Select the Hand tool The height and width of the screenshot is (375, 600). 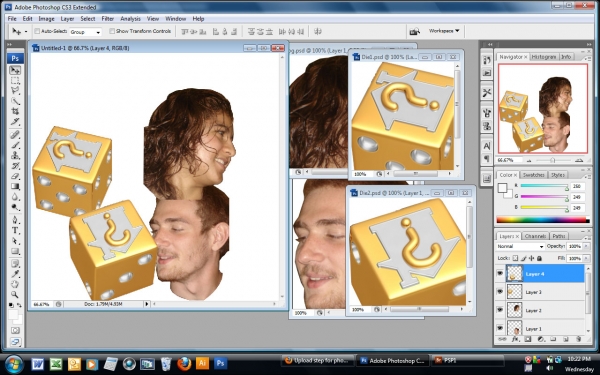15,284
